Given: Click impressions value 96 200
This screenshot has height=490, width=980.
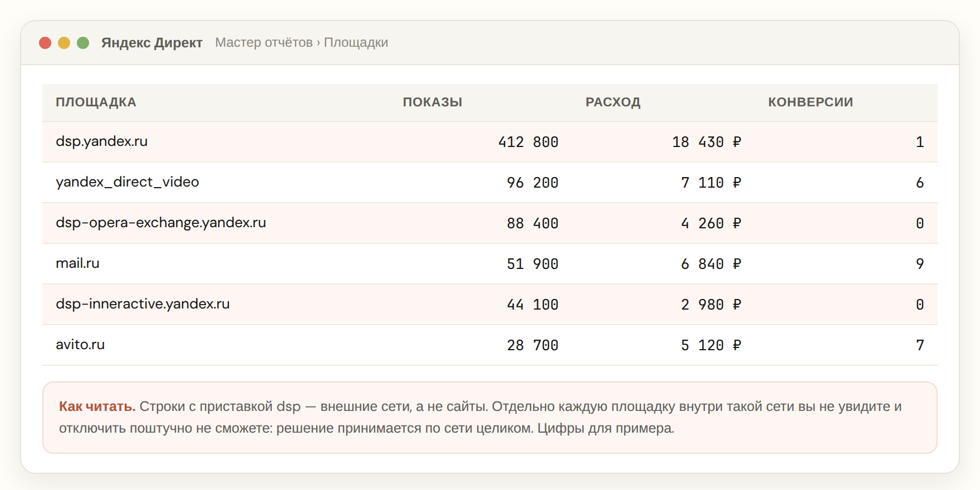Looking at the screenshot, I should pyautogui.click(x=532, y=183).
